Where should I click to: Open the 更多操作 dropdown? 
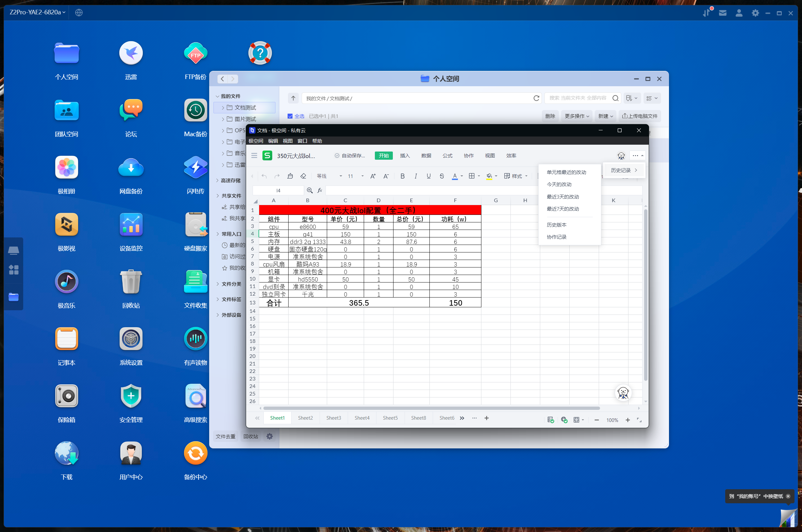point(576,116)
